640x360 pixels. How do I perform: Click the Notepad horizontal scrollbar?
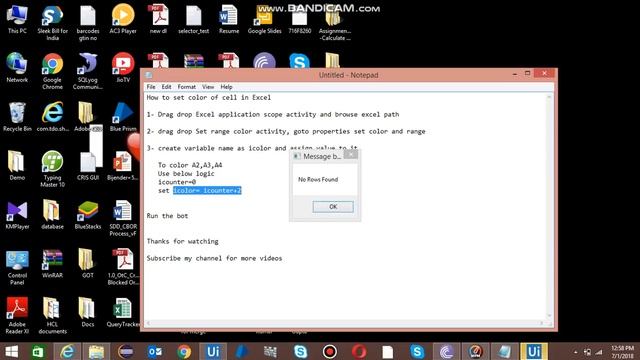(x=345, y=323)
